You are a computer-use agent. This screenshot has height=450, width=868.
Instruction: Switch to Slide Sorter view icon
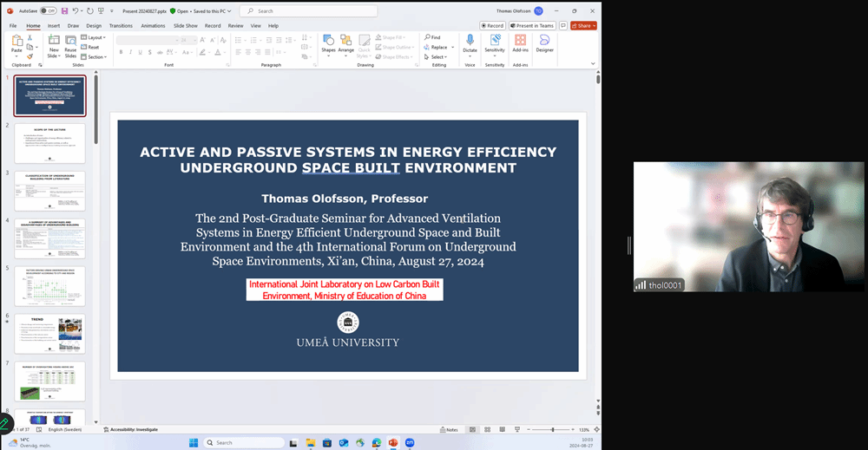(487, 429)
